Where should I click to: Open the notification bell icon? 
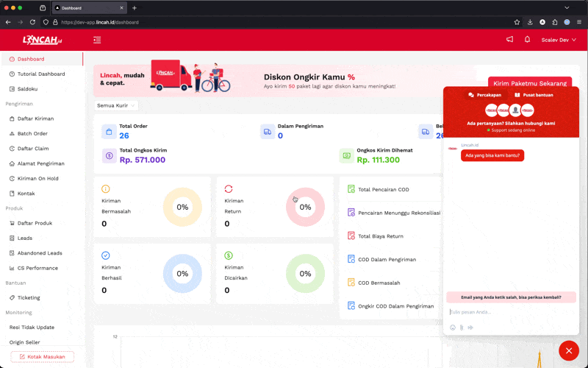[527, 40]
